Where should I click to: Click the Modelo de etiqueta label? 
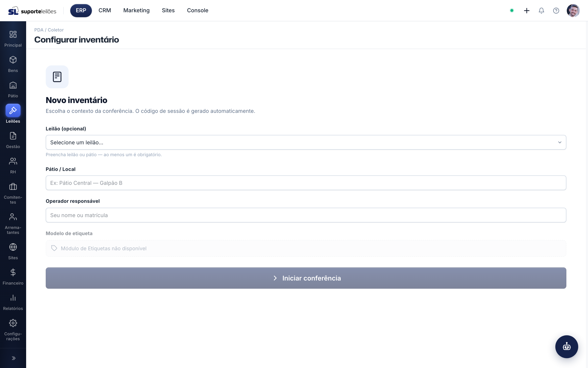click(x=69, y=233)
